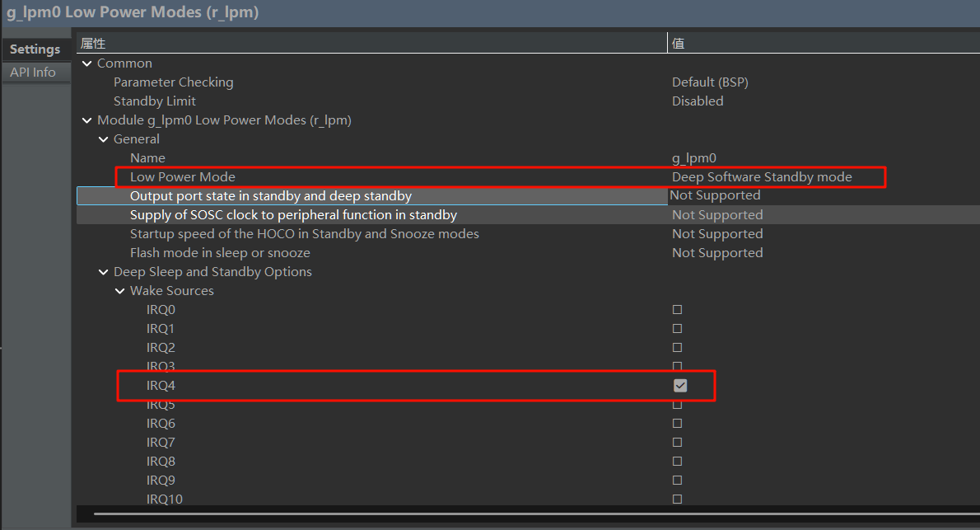This screenshot has width=980, height=530.
Task: Open the Deep Software Standby mode dropdown
Action: click(x=762, y=177)
